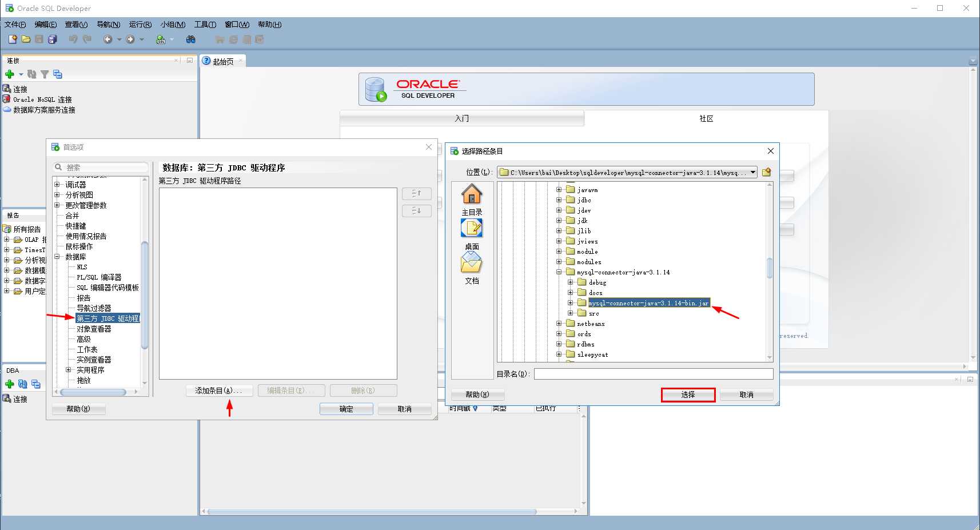
Task: Open the 帮助(H) menu in menu bar
Action: pyautogui.click(x=270, y=24)
